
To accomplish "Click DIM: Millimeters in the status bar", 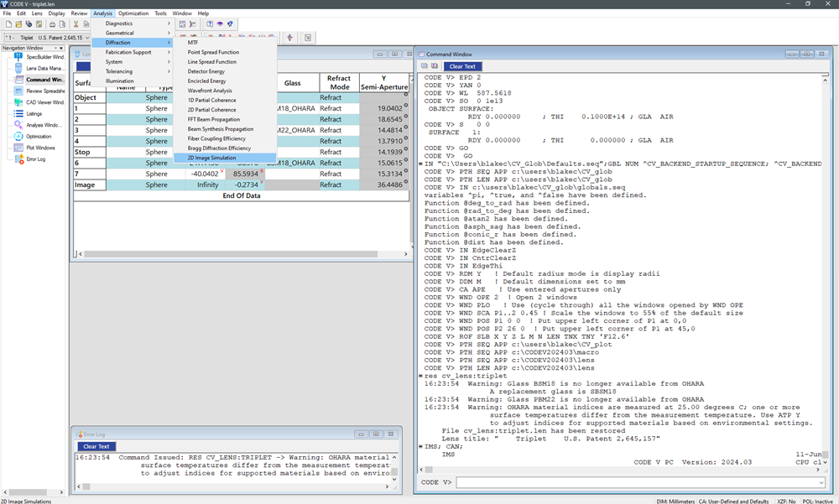I will point(675,501).
